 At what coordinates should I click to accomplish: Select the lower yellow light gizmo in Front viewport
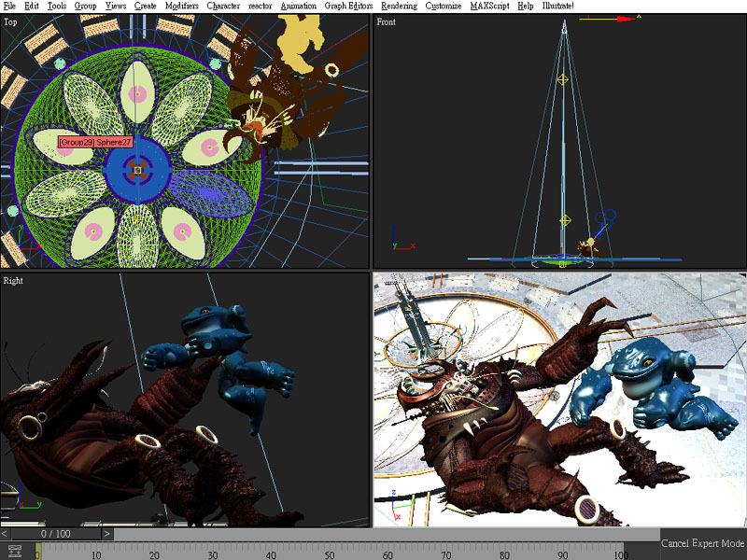click(565, 220)
